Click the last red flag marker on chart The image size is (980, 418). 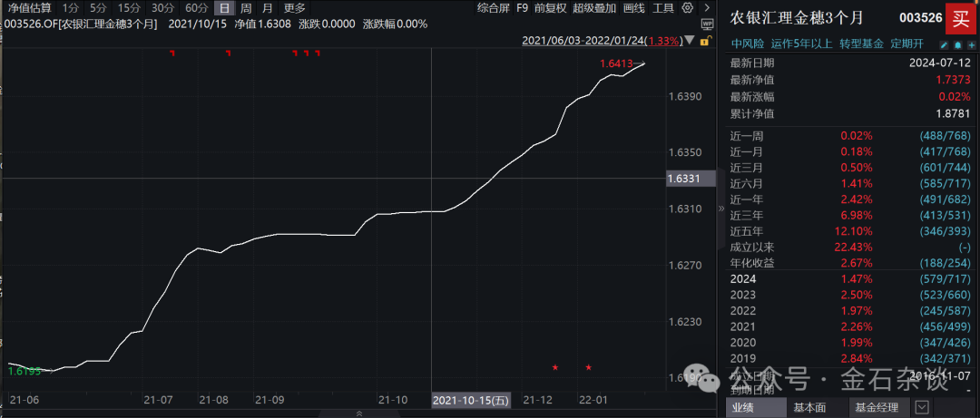[x=318, y=53]
